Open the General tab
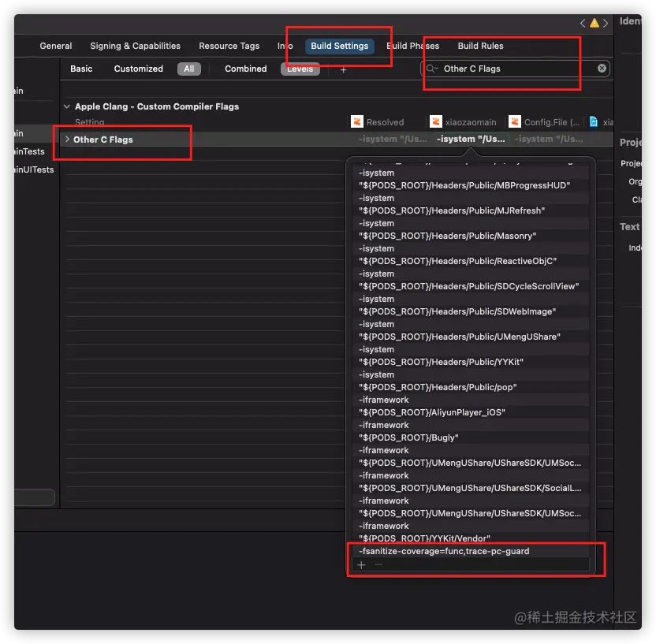The width and height of the screenshot is (656, 644). pos(56,46)
